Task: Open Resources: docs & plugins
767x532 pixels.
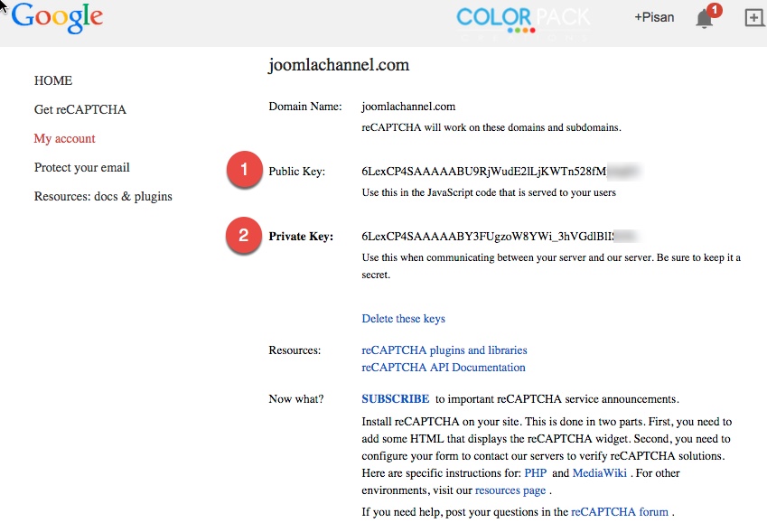Action: (x=103, y=197)
